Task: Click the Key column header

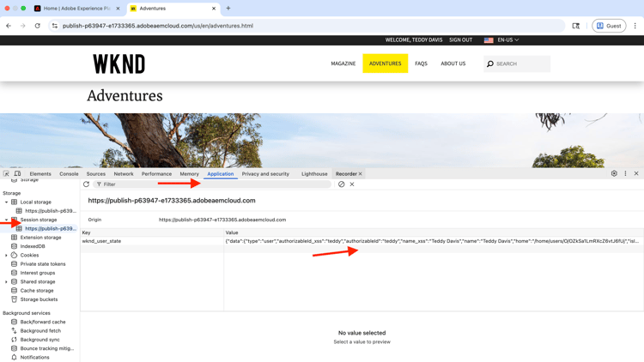Action: (152, 232)
